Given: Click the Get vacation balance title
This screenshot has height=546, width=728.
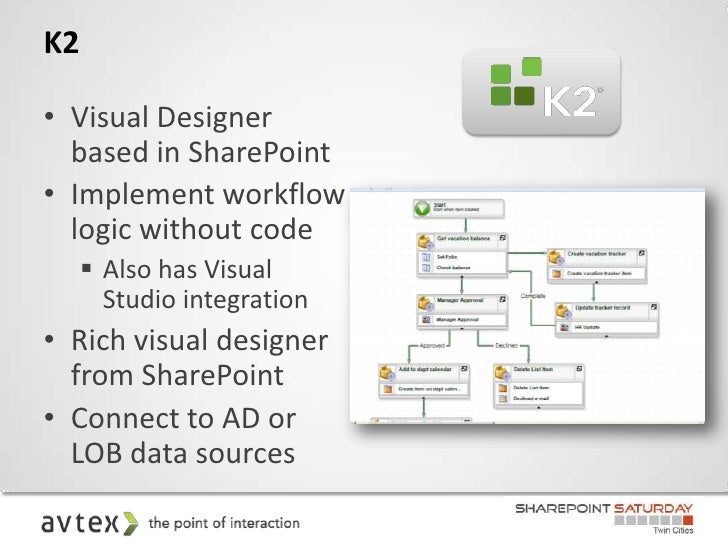Looking at the screenshot, I should [463, 238].
